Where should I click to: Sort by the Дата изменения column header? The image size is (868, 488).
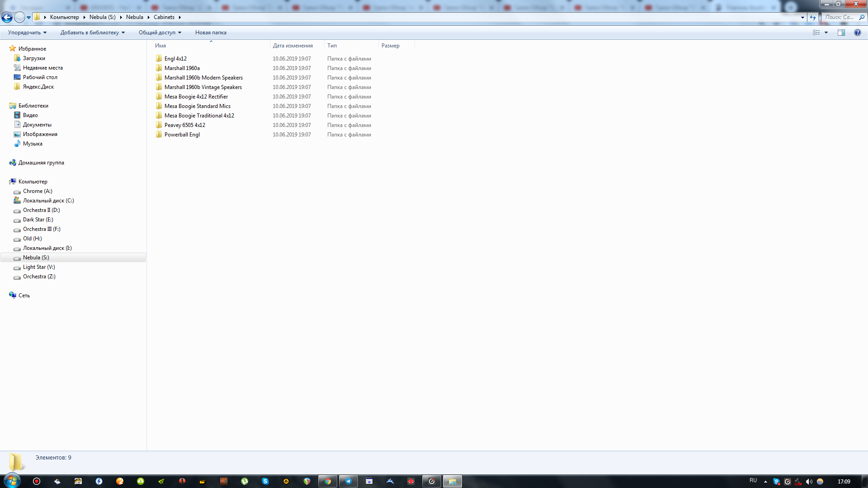[x=297, y=46]
